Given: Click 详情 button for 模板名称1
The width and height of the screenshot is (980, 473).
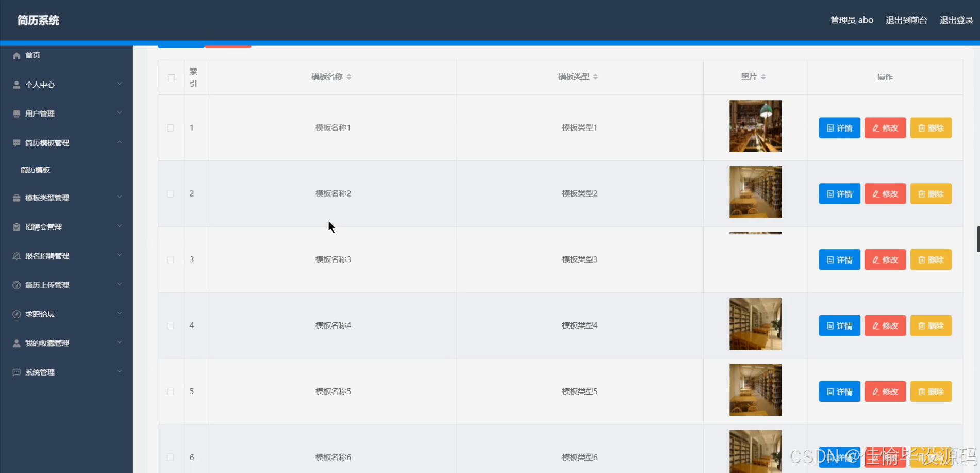Looking at the screenshot, I should pyautogui.click(x=839, y=128).
